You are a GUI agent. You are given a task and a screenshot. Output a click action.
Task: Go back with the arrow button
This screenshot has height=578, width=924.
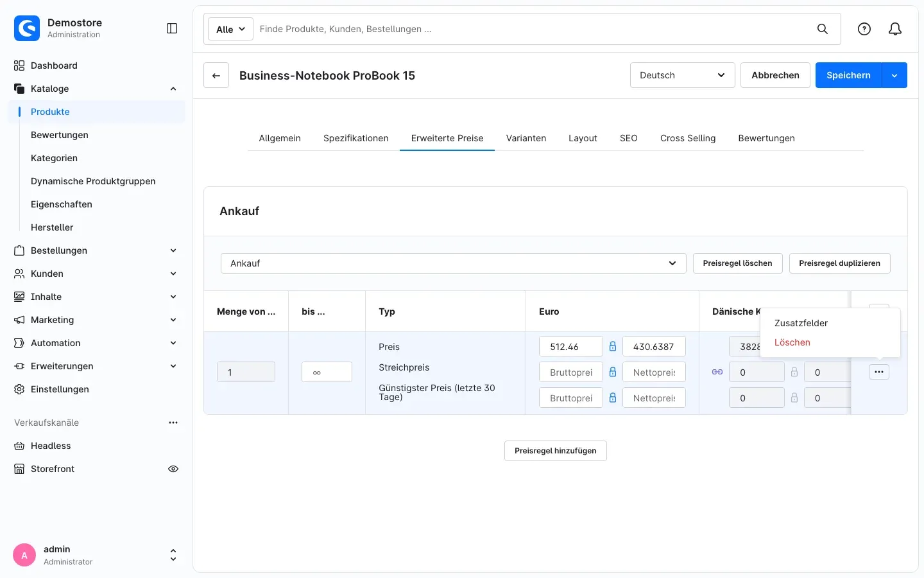coord(216,75)
